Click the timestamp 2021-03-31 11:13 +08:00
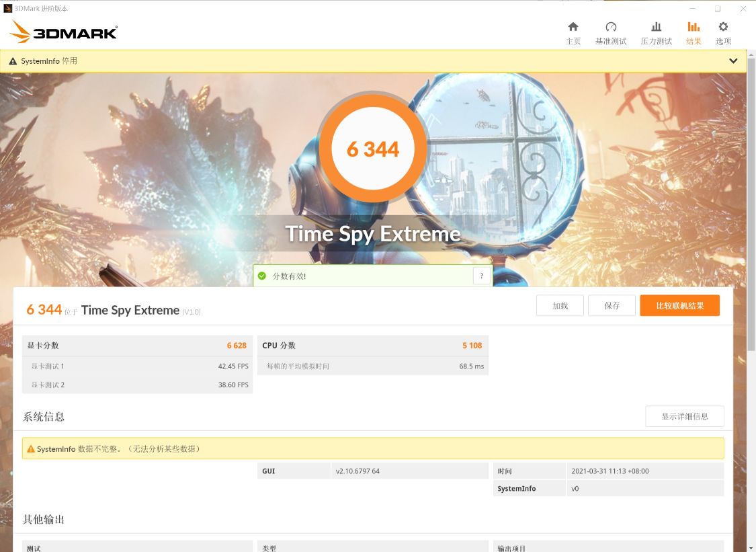This screenshot has height=552, width=756. click(x=610, y=471)
